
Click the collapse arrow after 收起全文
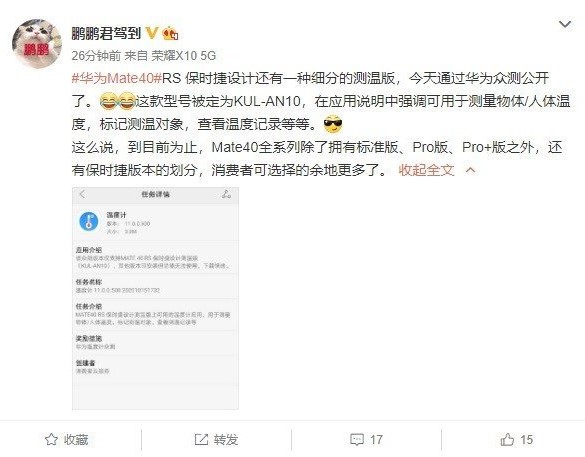coord(471,170)
